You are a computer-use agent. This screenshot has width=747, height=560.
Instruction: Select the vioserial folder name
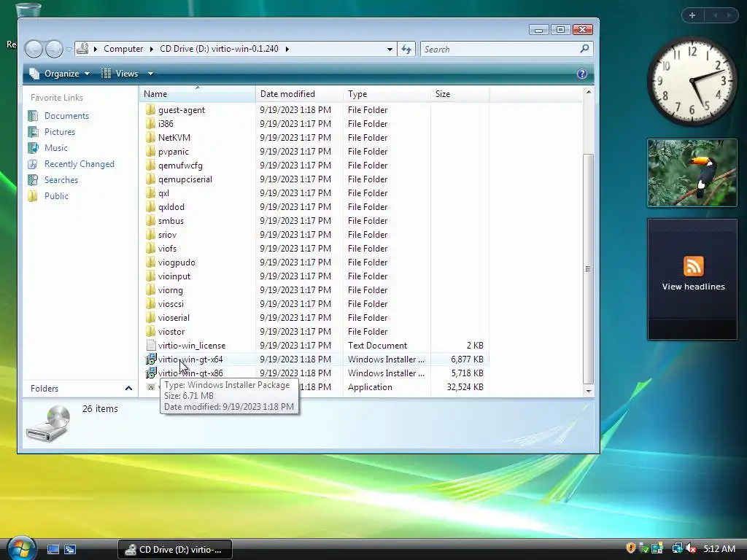click(x=174, y=318)
